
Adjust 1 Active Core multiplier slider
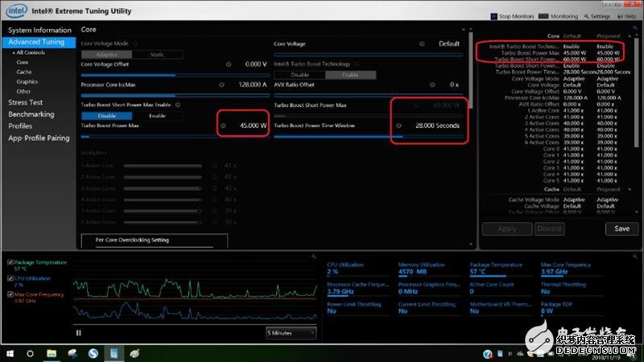(x=163, y=166)
